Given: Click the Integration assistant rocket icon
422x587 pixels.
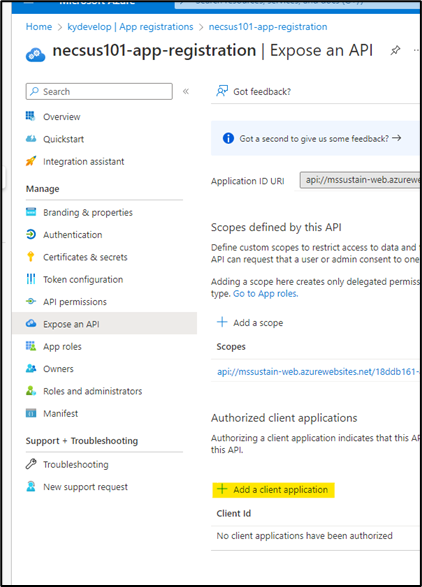Looking at the screenshot, I should pos(31,161).
